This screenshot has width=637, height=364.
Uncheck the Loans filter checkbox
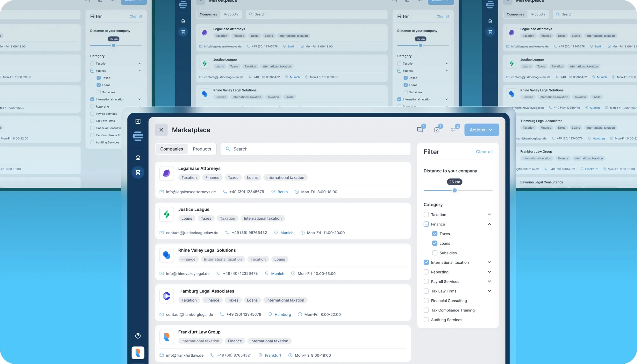coord(434,243)
